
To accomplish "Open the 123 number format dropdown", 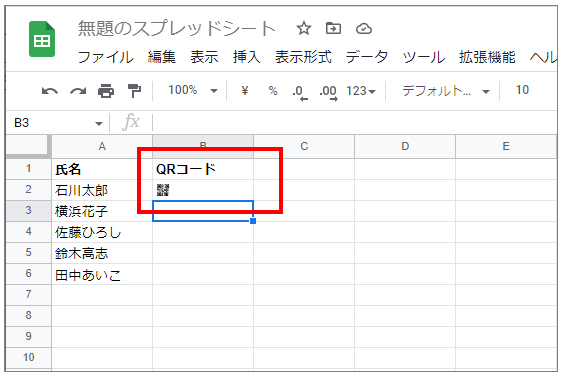I will tap(361, 91).
